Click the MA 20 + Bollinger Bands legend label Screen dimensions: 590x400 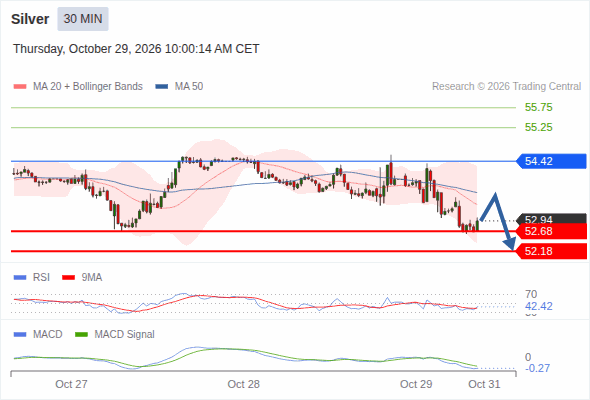[88, 87]
